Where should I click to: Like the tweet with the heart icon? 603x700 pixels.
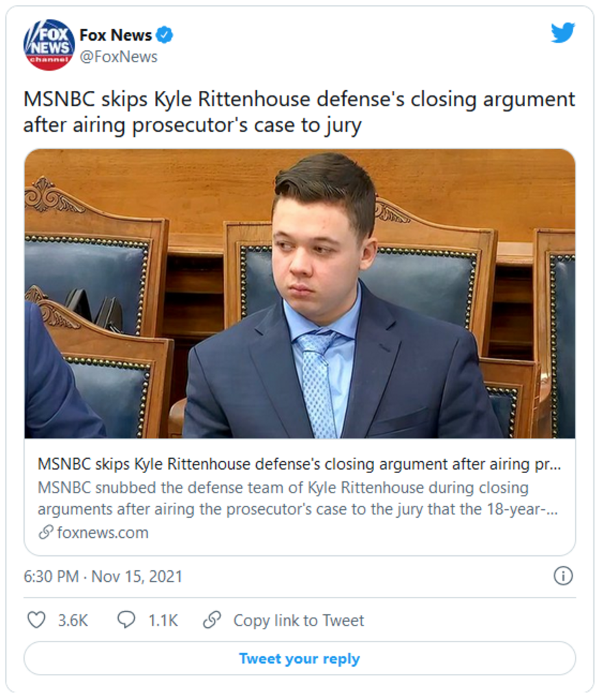(36, 620)
